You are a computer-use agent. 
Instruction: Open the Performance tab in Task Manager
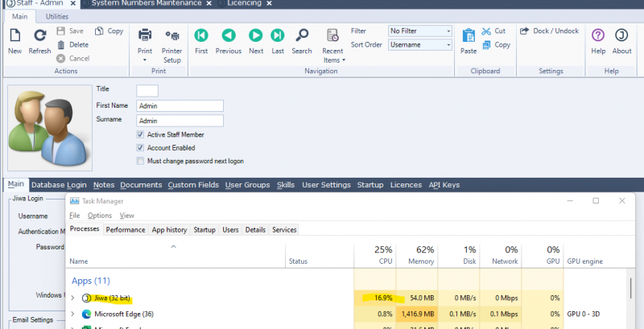tap(126, 230)
